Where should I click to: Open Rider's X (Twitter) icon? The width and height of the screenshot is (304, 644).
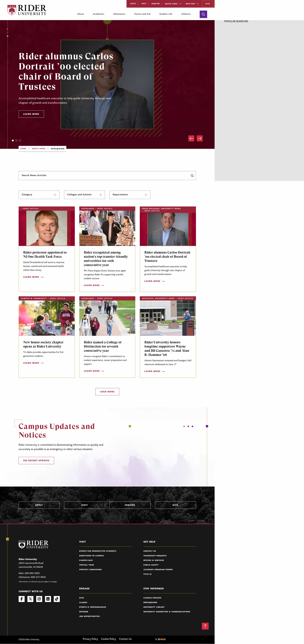pos(30,599)
